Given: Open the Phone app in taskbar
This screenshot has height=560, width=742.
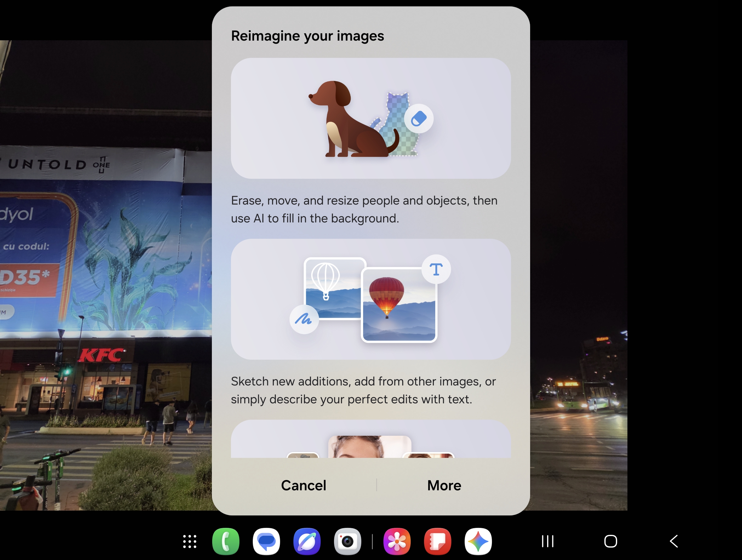Looking at the screenshot, I should pyautogui.click(x=226, y=541).
